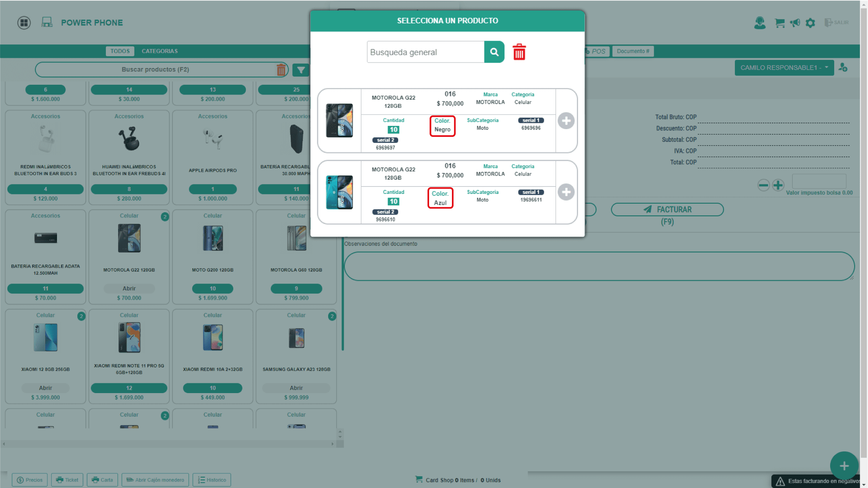Click the 2 variants badge on Xiaomi 12

[x=81, y=316]
